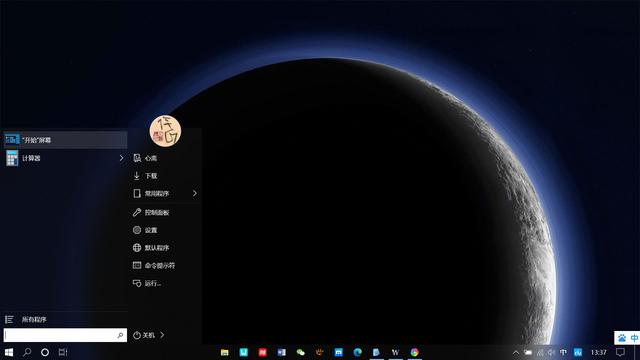Launch 命令提示符 command prompt
The image size is (640, 360).
(165, 265)
